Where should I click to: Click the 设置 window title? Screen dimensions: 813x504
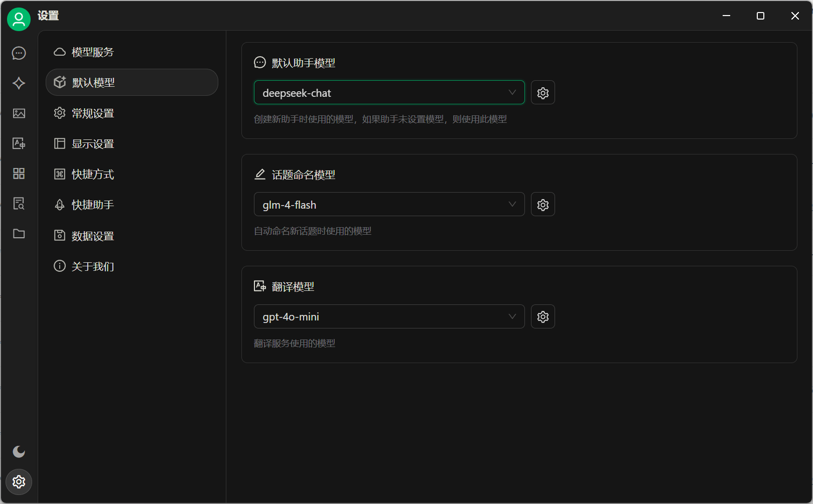(48, 16)
